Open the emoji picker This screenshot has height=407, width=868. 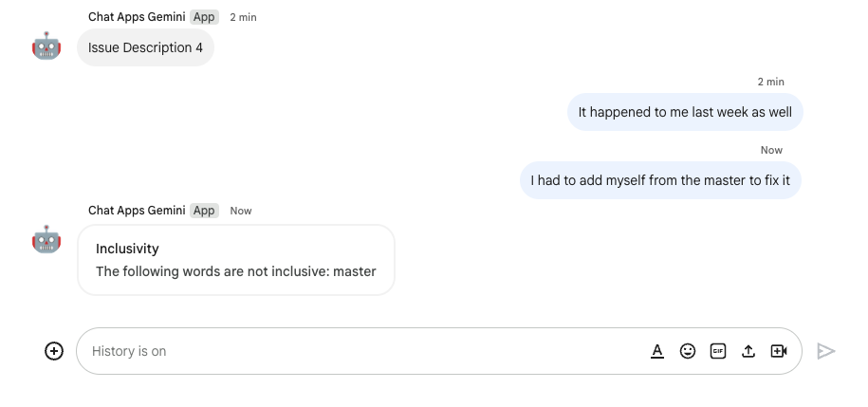tap(688, 351)
